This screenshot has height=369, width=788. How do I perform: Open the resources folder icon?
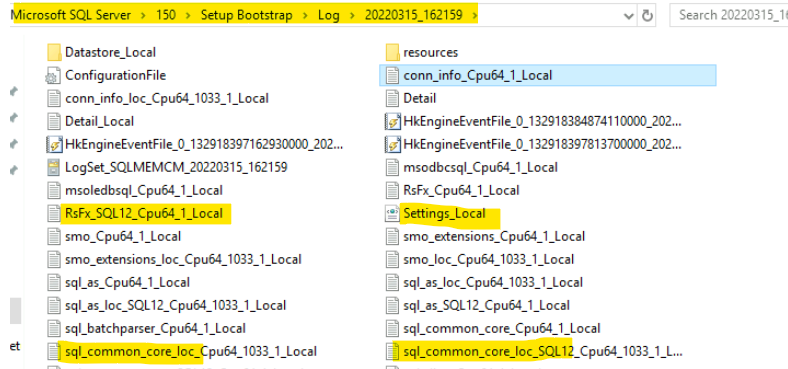[392, 52]
